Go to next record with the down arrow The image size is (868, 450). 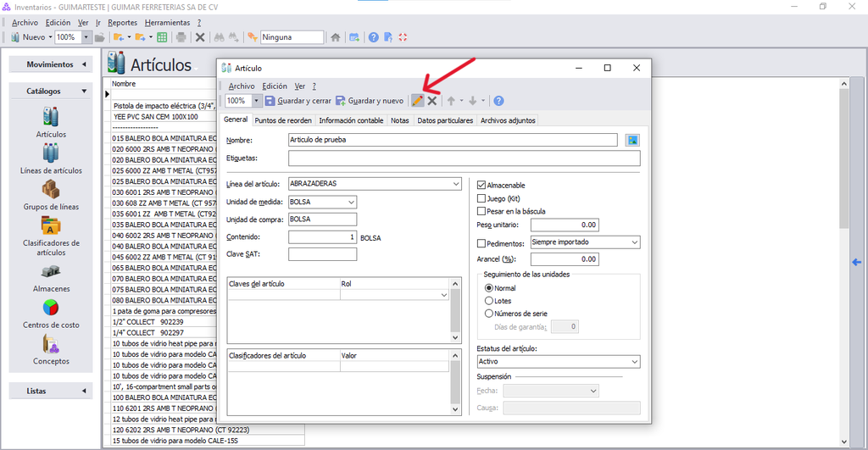pos(473,101)
